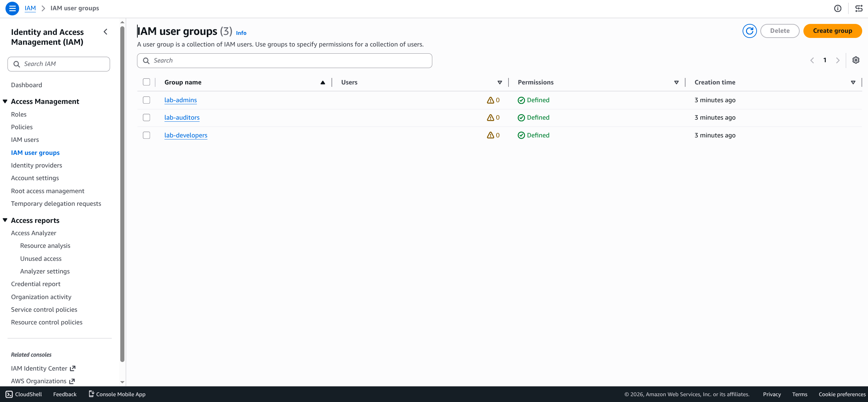Click the Create group button

point(832,31)
